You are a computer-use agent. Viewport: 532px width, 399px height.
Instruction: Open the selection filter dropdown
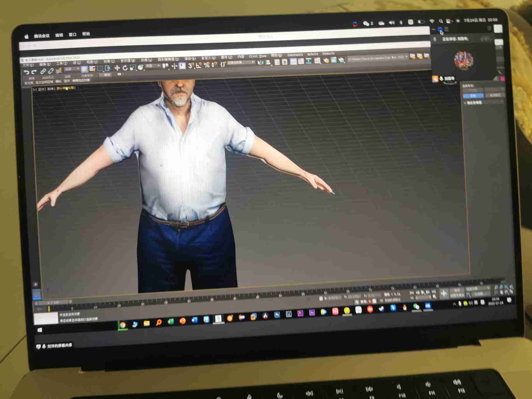pos(72,69)
